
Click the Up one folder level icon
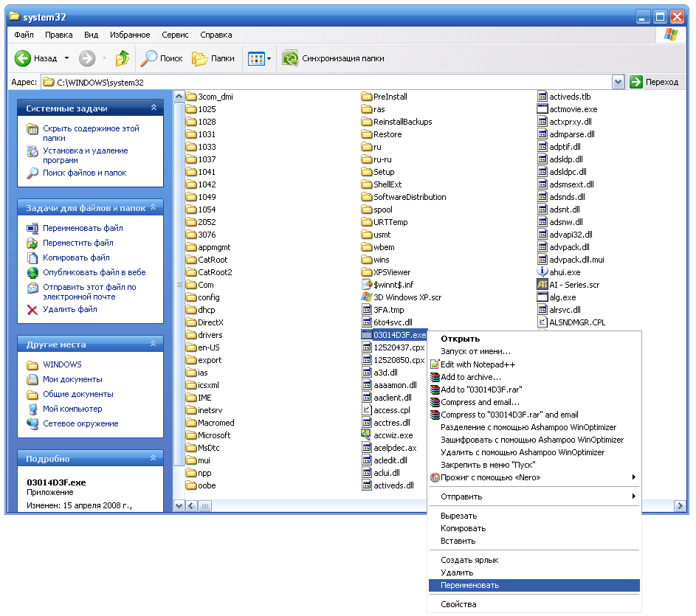pos(123,58)
